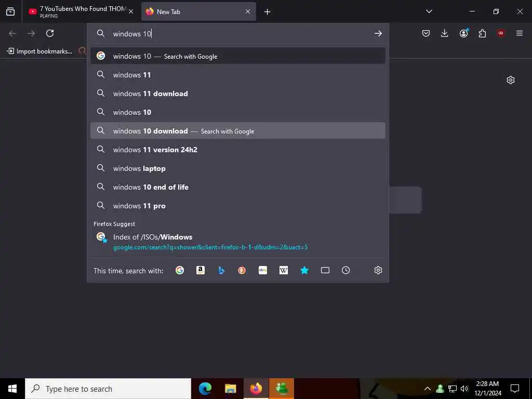
Task: Choose DuckDuckGo one-off search icon
Action: [x=242, y=270]
